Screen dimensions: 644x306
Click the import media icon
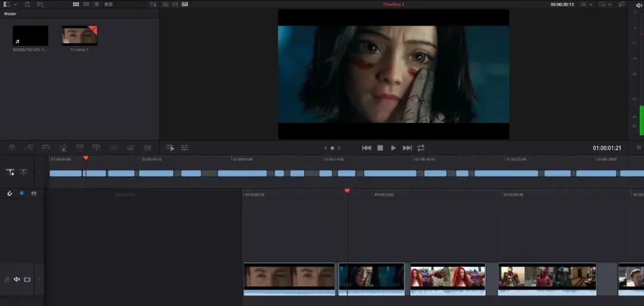[x=27, y=4]
